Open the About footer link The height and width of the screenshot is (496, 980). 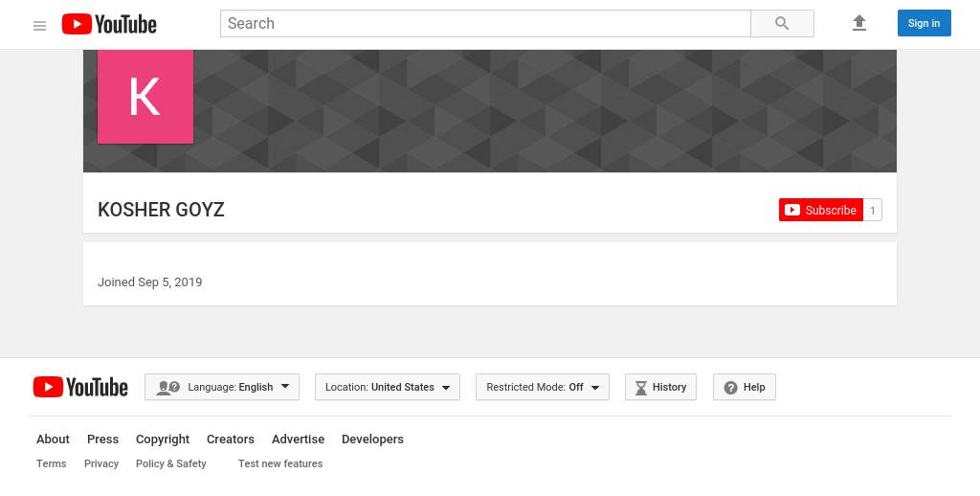point(53,440)
